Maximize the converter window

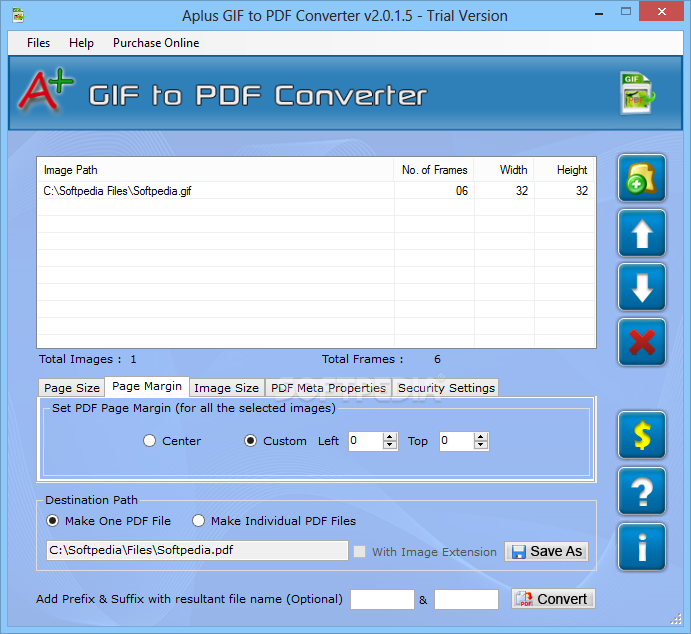[x=625, y=12]
